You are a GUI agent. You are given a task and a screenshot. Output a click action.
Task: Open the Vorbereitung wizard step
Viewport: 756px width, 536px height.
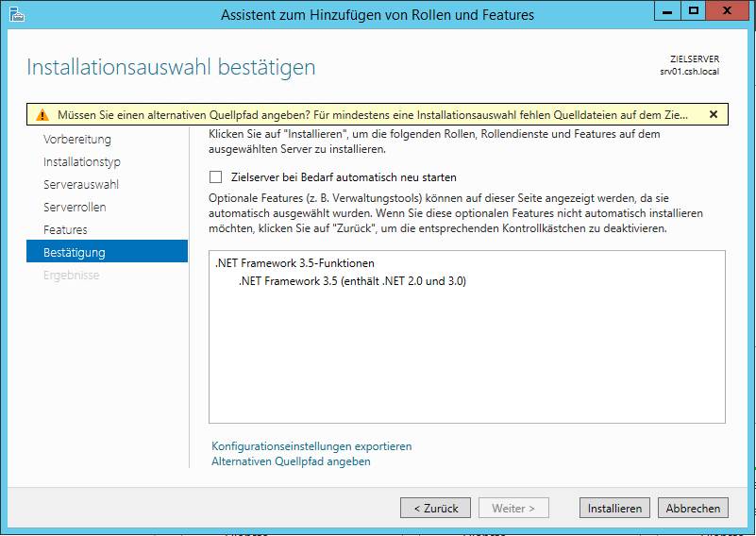click(x=77, y=140)
